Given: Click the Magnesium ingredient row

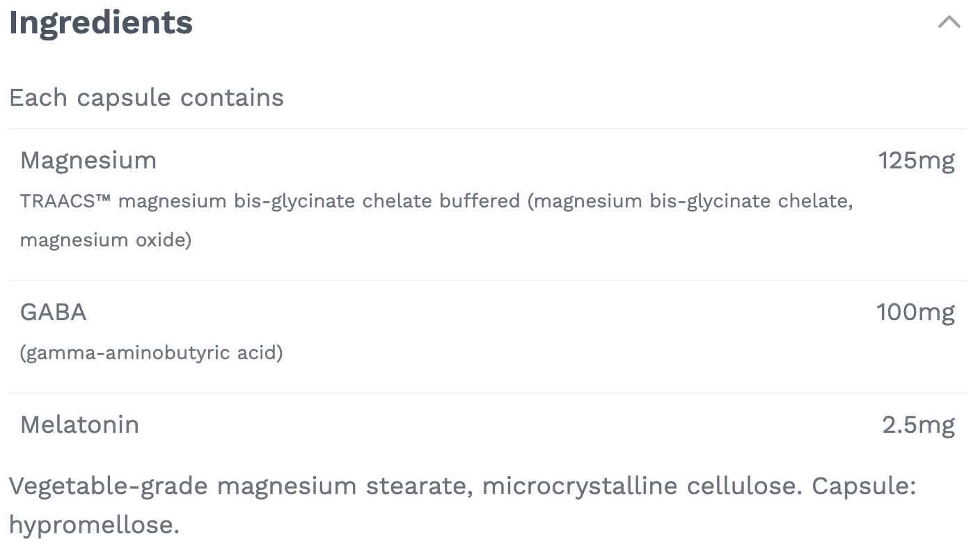Looking at the screenshot, I should tap(88, 160).
